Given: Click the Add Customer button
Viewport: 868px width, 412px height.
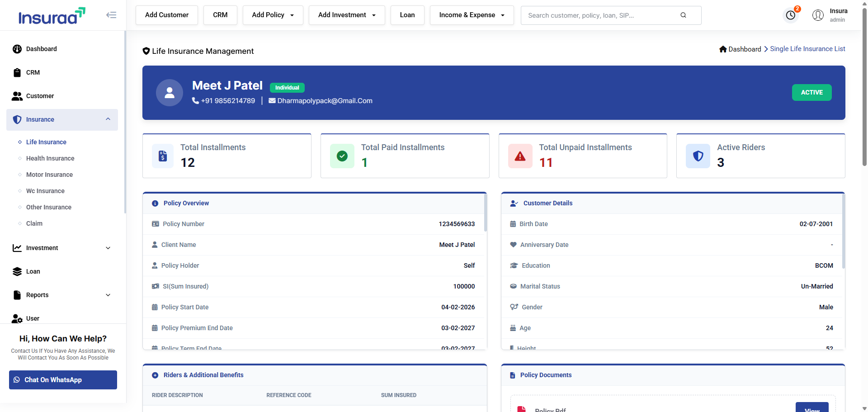Looking at the screenshot, I should [x=167, y=15].
